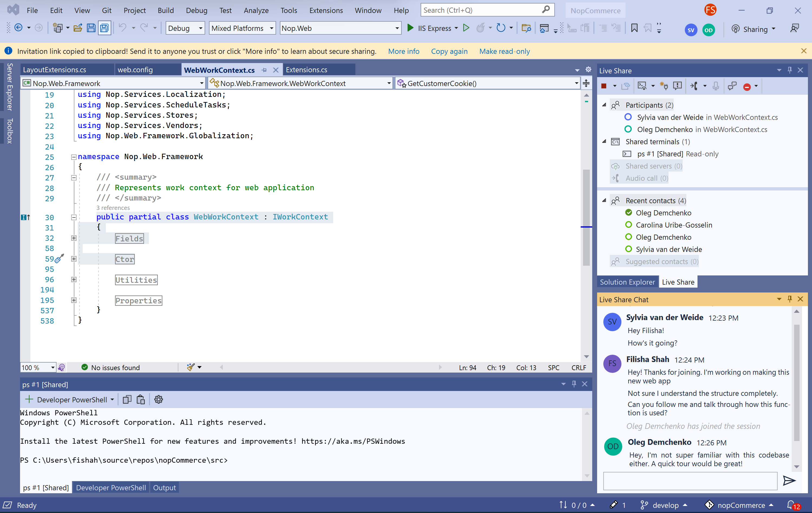812x513 pixels.
Task: Click the Make read-only link
Action: 505,51
